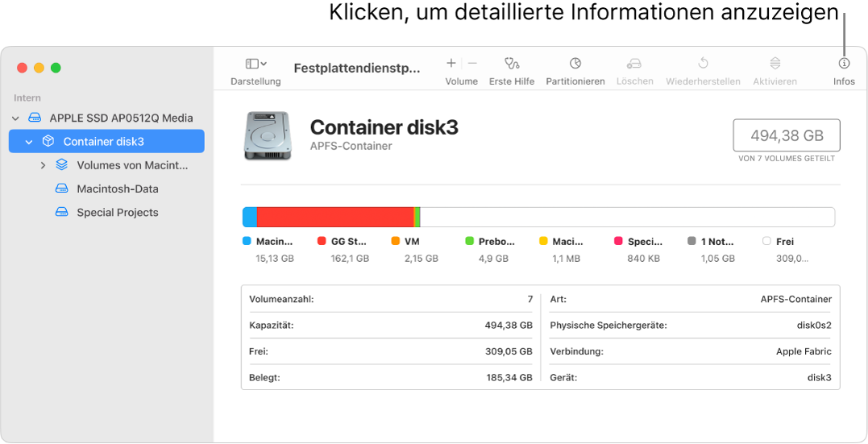Image resolution: width=868 pixels, height=444 pixels.
Task: Click the white Frei legend swatch
Action: [x=766, y=242]
